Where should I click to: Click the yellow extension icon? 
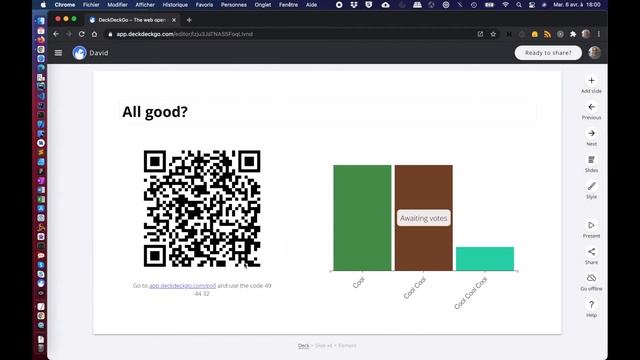(535, 34)
